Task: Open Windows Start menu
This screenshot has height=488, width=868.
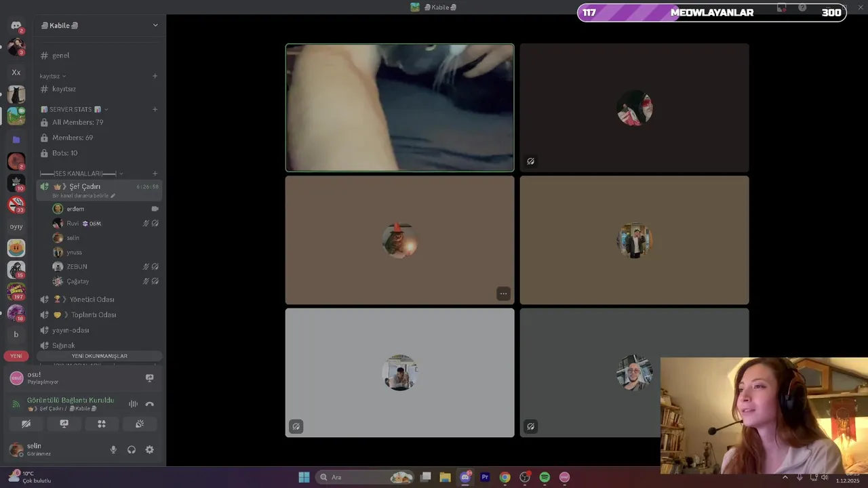Action: (x=304, y=477)
